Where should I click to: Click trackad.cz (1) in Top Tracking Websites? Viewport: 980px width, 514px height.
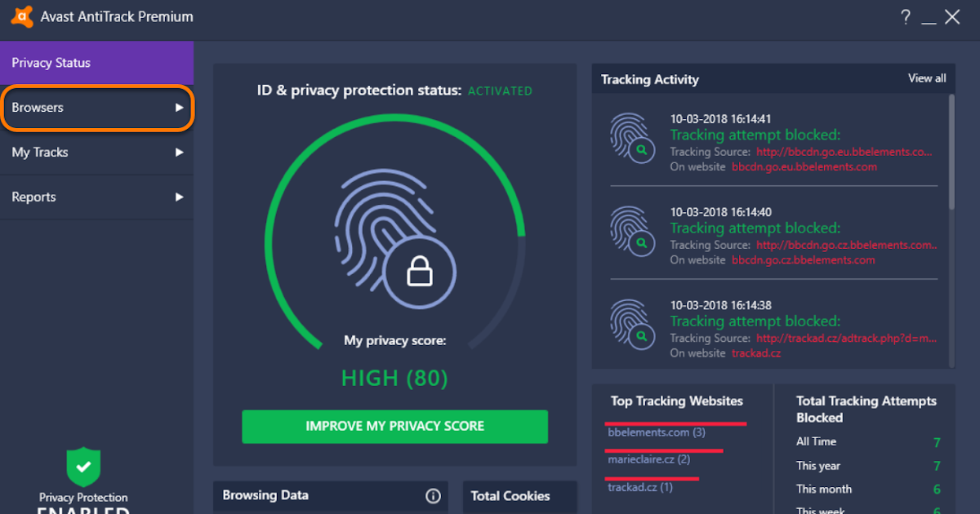(x=640, y=487)
